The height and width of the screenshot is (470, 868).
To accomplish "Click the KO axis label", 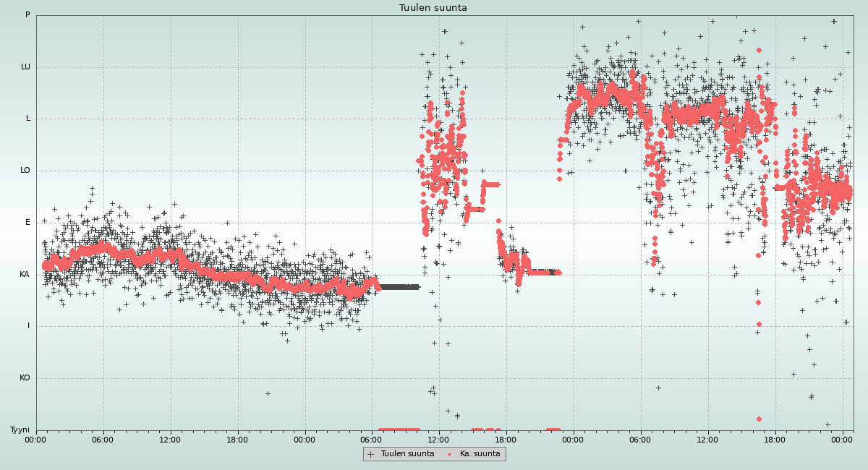I will 25,378.
